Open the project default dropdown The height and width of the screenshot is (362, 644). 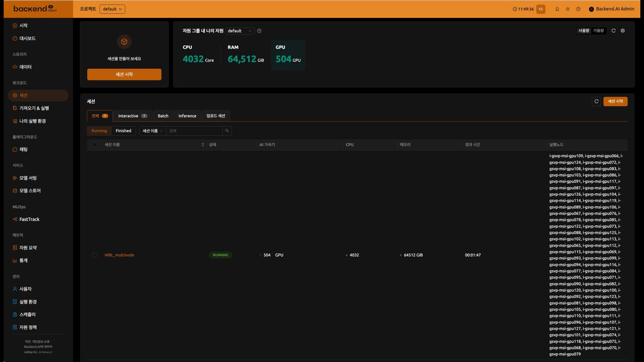point(112,9)
